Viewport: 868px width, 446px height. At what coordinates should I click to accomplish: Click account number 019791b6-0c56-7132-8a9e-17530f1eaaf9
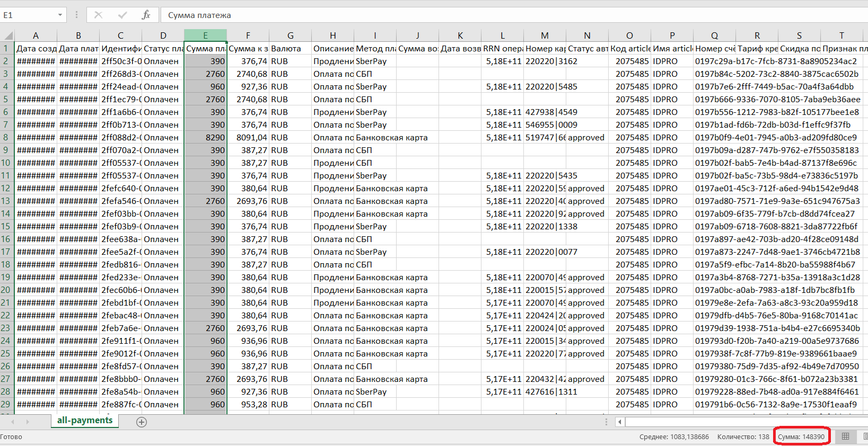(776, 404)
